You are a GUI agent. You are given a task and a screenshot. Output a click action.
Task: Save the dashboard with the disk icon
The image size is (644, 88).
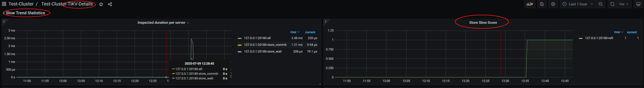tap(542, 4)
